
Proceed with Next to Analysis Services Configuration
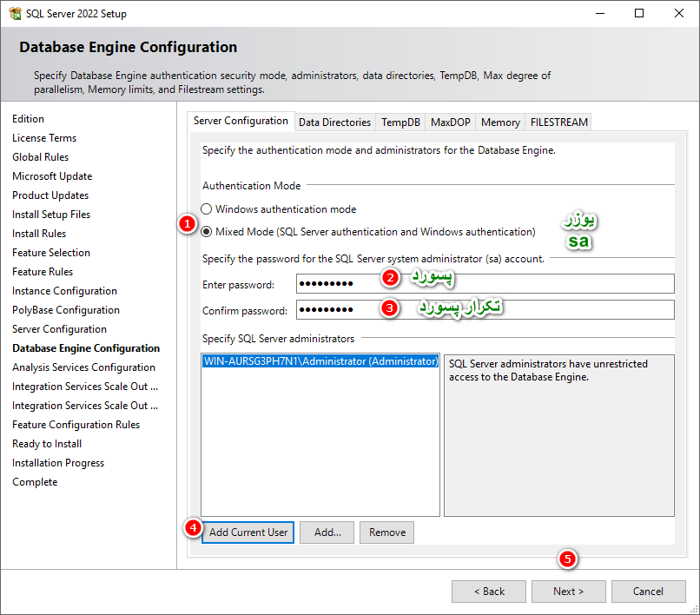[568, 591]
